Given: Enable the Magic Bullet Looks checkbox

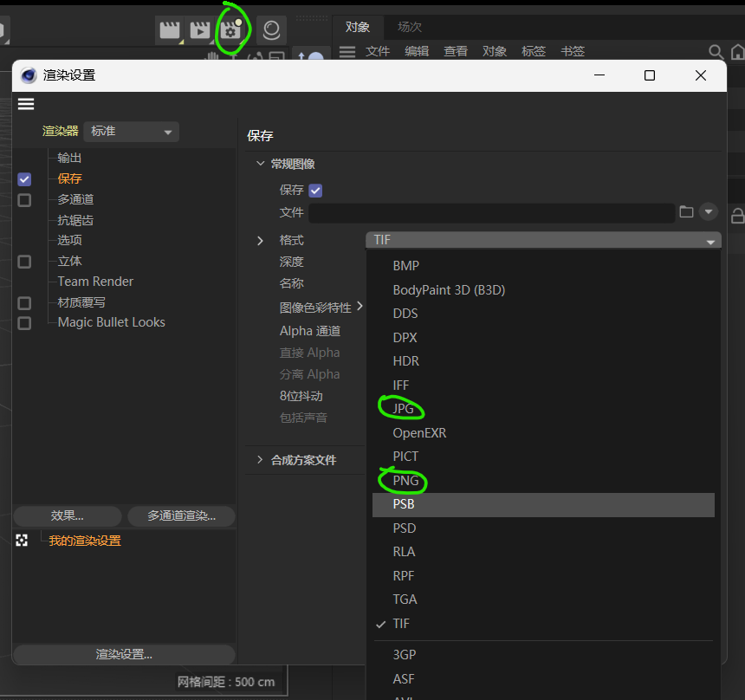Looking at the screenshot, I should click(x=24, y=323).
